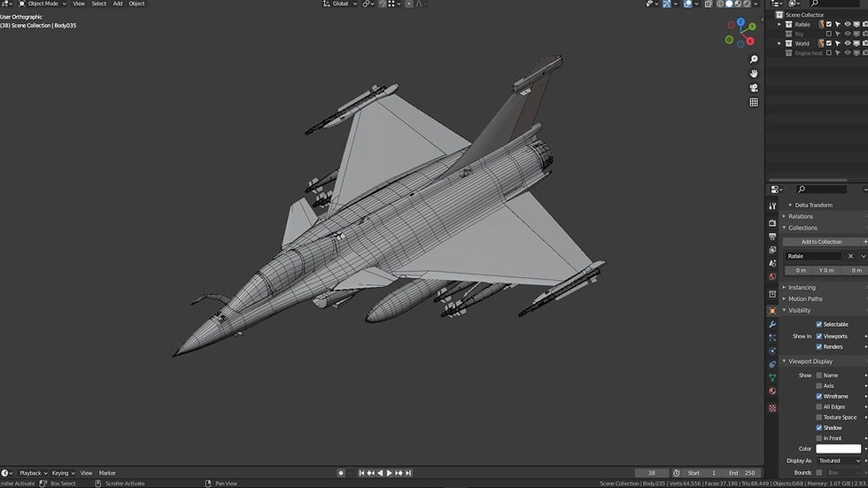Uncheck Show In Renders checkbox

click(x=818, y=347)
